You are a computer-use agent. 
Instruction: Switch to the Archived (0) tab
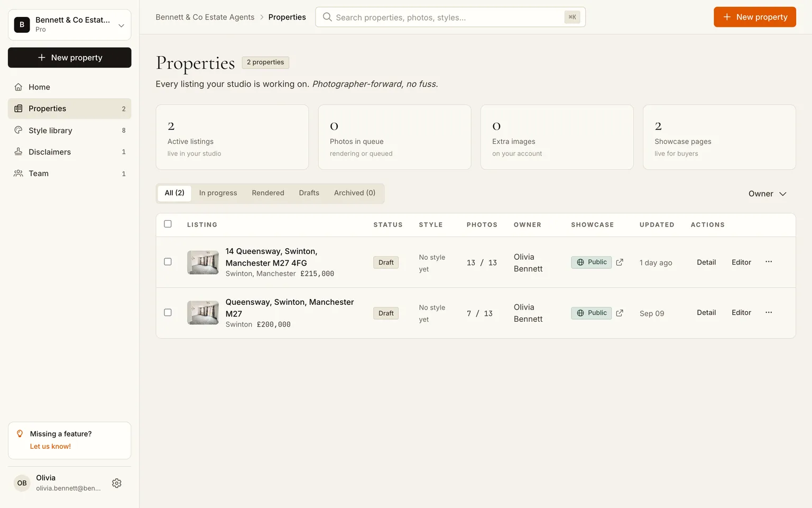pos(355,193)
